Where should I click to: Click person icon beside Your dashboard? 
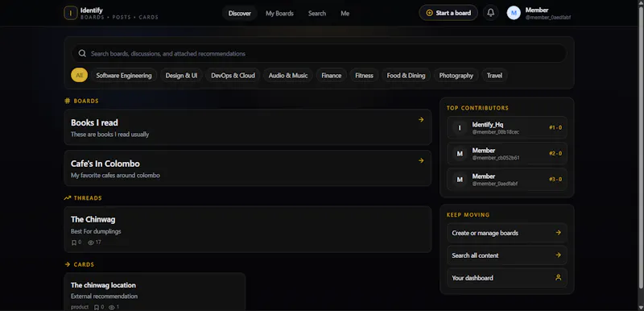tap(558, 278)
